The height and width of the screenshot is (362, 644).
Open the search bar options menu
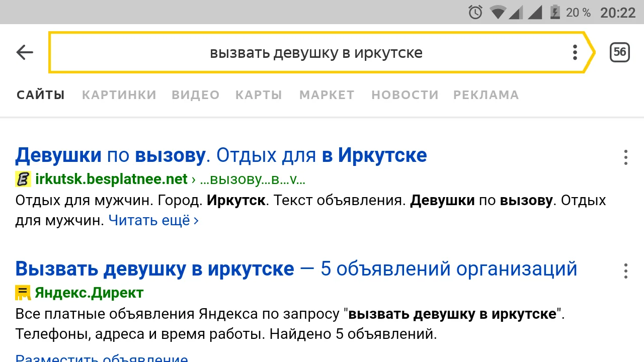click(x=574, y=52)
